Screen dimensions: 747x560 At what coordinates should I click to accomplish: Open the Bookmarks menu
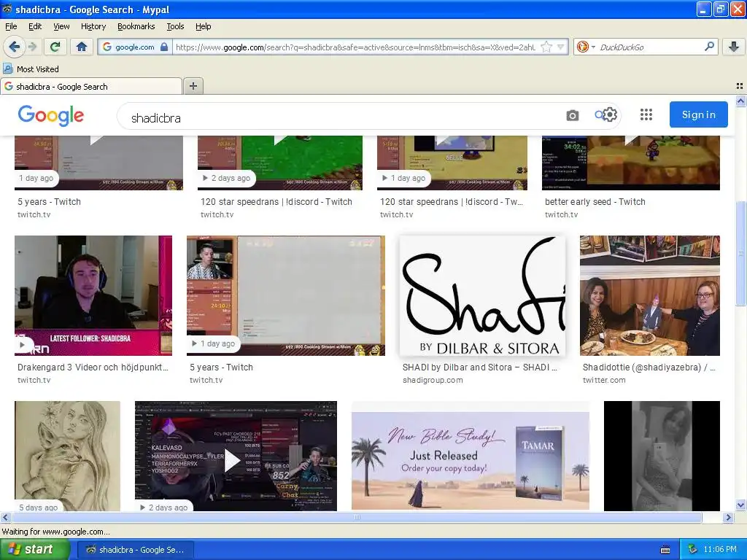pos(136,26)
